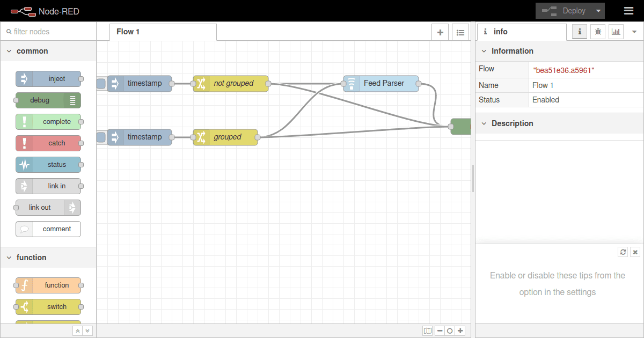Zoom in on the workspace

click(459, 330)
